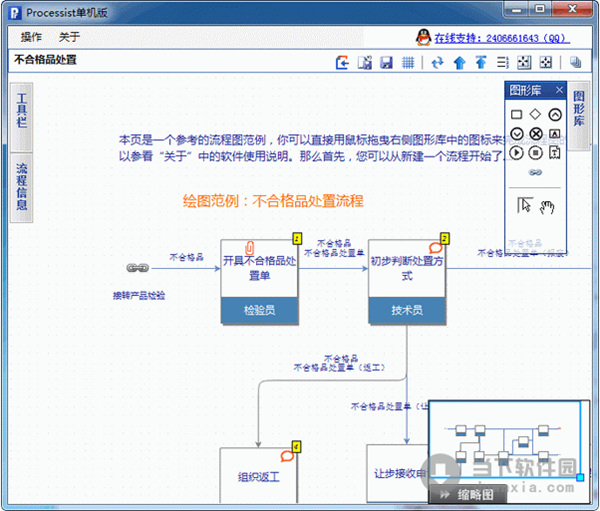Image resolution: width=600 pixels, height=511 pixels.
Task: Click the exit/back arrow toolbar icon
Action: (342, 62)
